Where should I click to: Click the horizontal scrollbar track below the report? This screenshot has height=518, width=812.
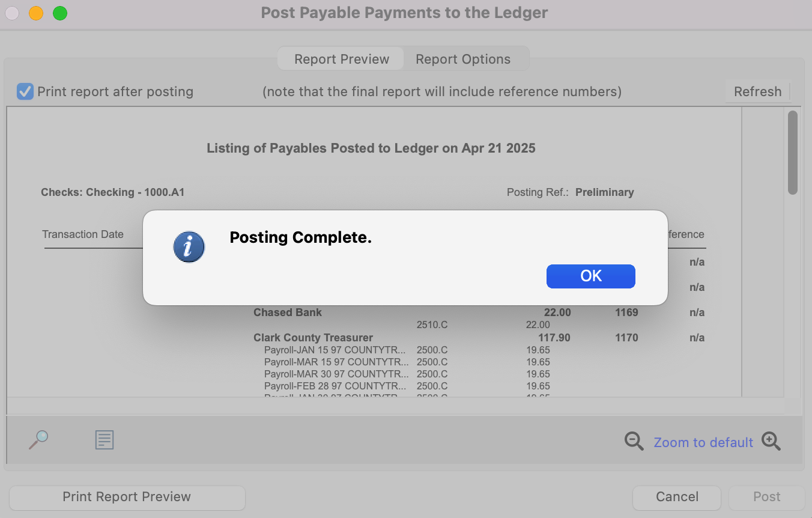pos(395,406)
